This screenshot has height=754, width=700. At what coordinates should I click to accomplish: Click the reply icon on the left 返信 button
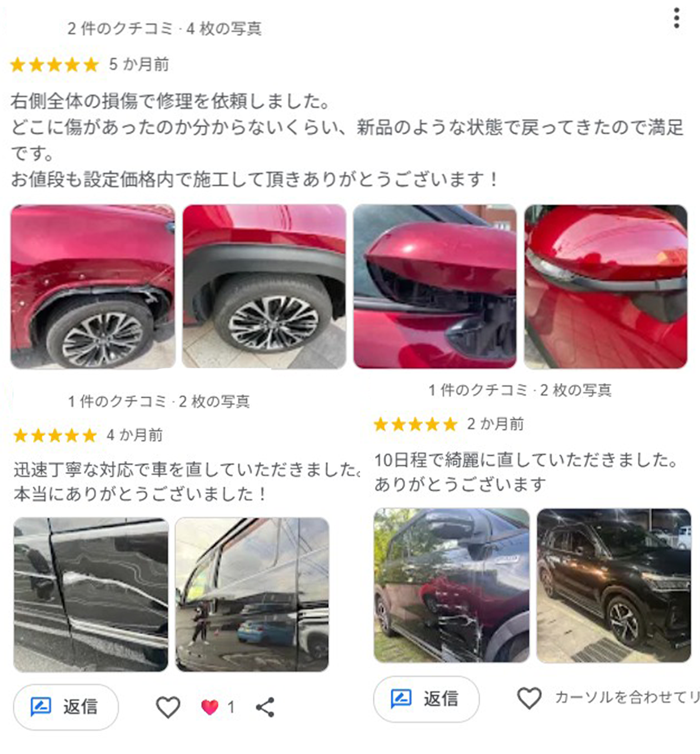tap(41, 706)
